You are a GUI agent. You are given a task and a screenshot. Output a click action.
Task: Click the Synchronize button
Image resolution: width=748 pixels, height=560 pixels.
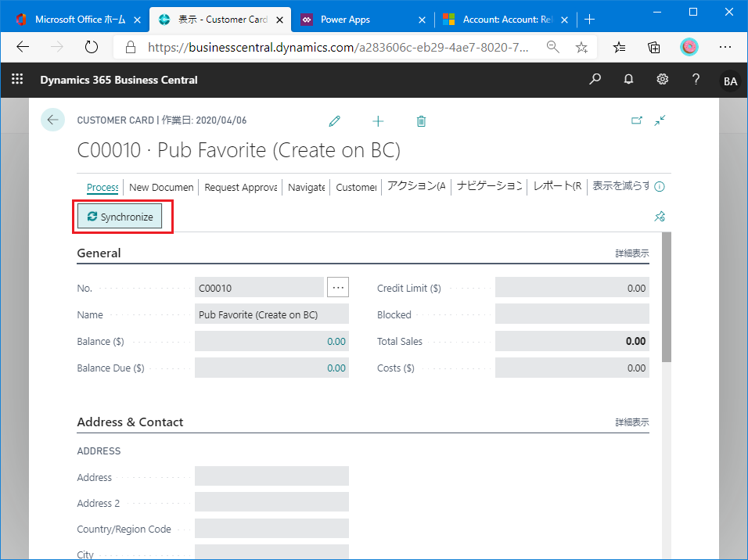[x=120, y=216]
